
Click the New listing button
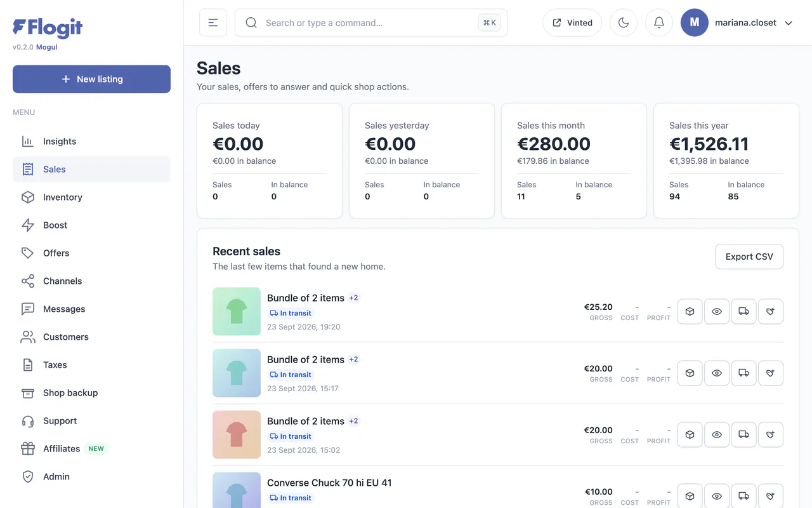[x=91, y=79]
